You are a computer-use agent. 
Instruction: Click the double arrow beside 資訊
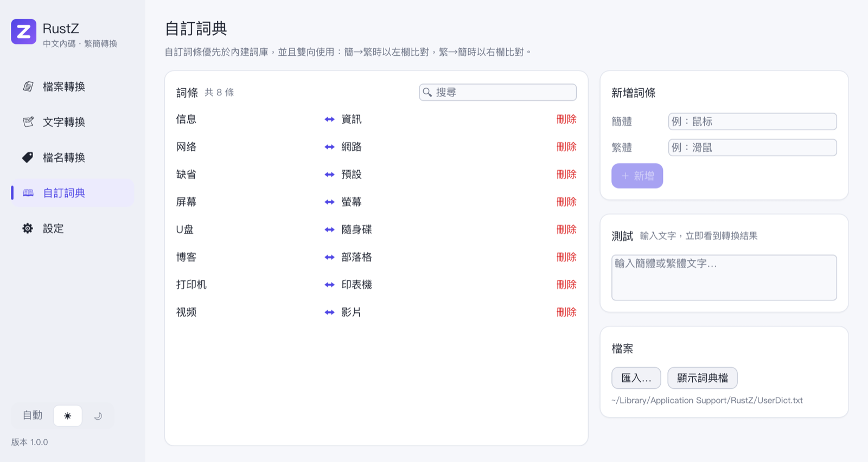point(329,119)
